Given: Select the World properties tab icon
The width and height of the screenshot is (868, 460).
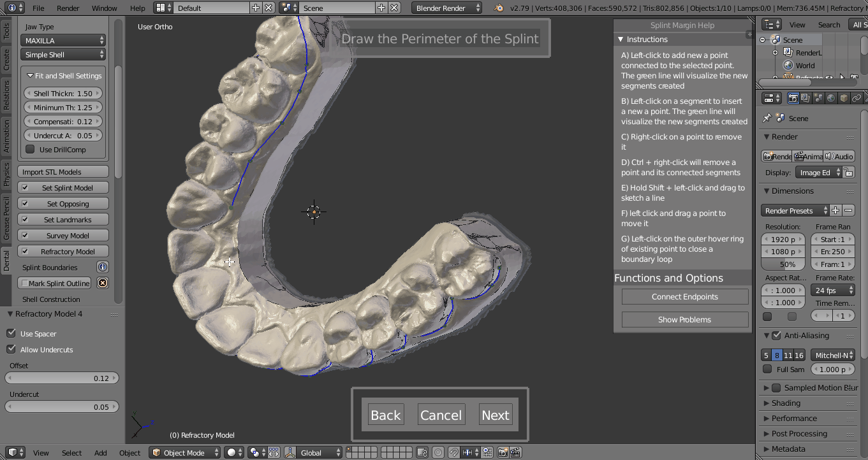Looking at the screenshot, I should pos(831,98).
